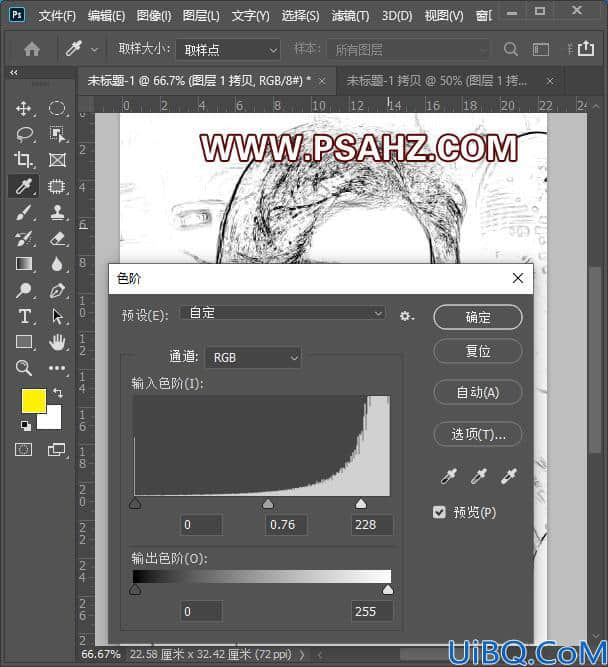Click the 自动(A) auto button

coord(478,392)
